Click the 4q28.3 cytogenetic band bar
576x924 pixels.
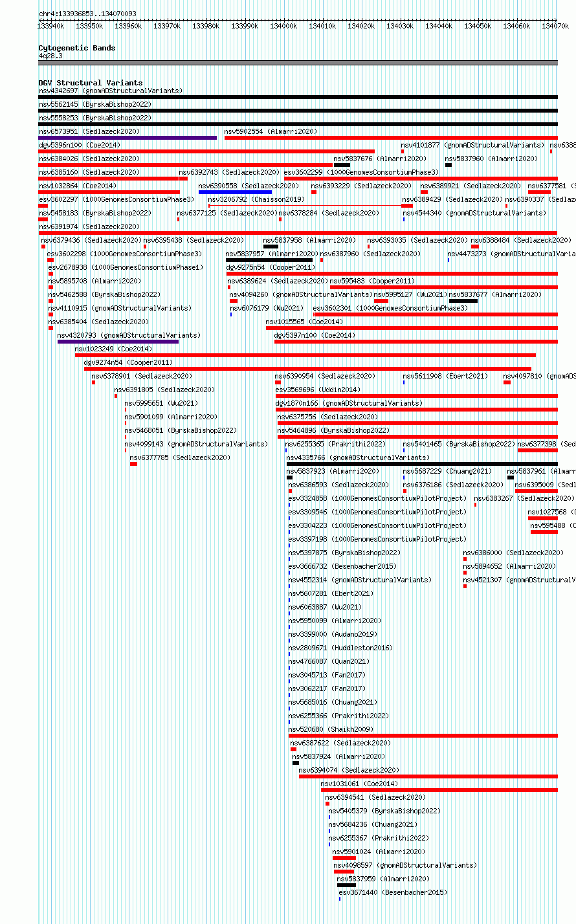coord(298,63)
